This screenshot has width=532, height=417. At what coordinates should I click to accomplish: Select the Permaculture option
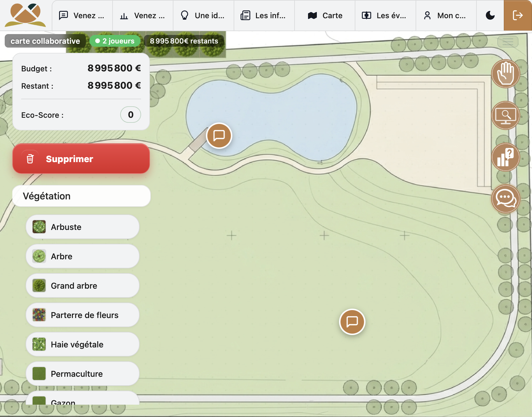(x=82, y=374)
